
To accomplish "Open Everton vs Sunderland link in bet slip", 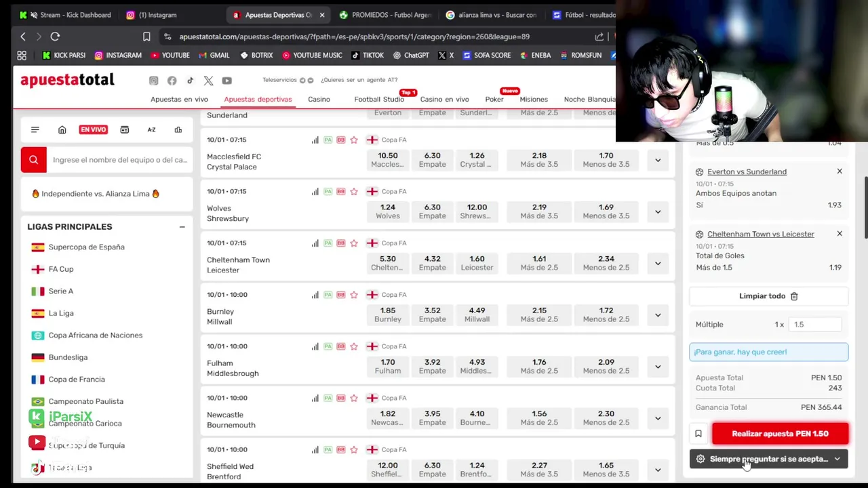I will (747, 172).
